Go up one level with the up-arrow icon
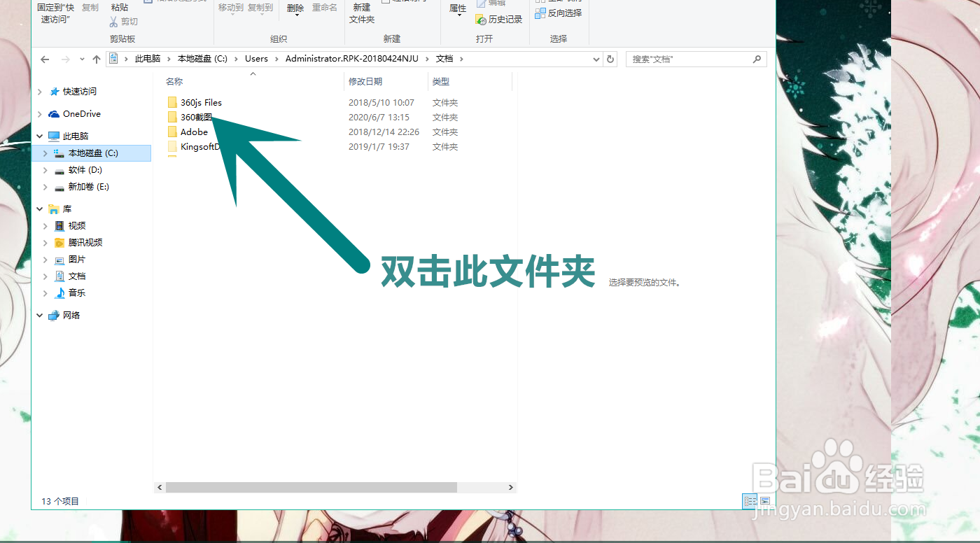 pos(97,59)
